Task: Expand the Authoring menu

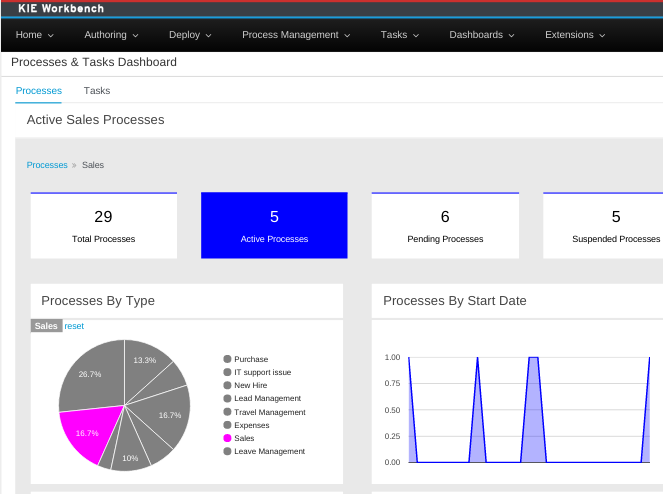Action: pos(111,35)
